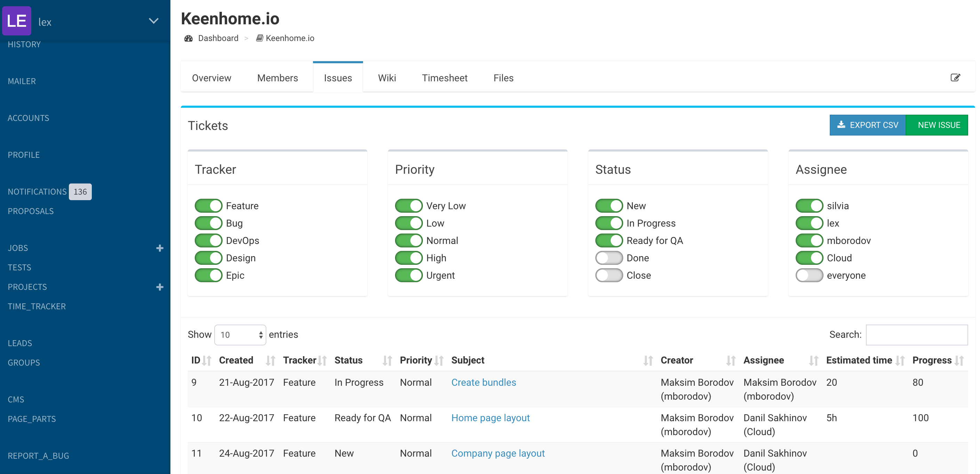Viewport: 980px width, 474px height.
Task: Click the plus icon next to JOBS
Action: coord(160,248)
